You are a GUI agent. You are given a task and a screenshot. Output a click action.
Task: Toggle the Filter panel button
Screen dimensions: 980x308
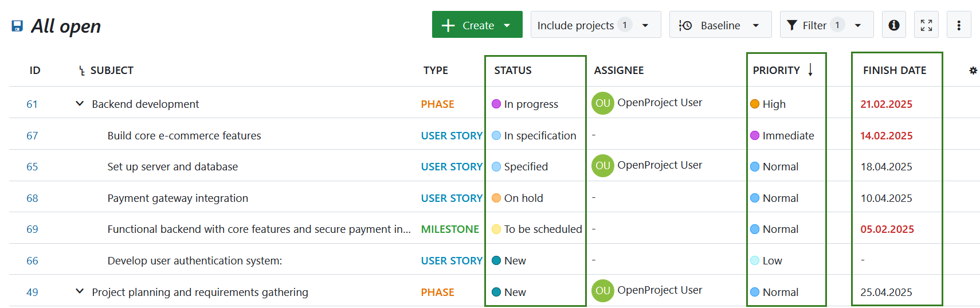pos(826,25)
